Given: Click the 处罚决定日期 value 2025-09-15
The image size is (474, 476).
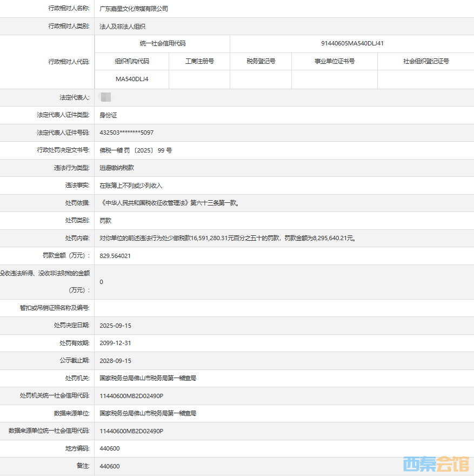Looking at the screenshot, I should pyautogui.click(x=116, y=326).
